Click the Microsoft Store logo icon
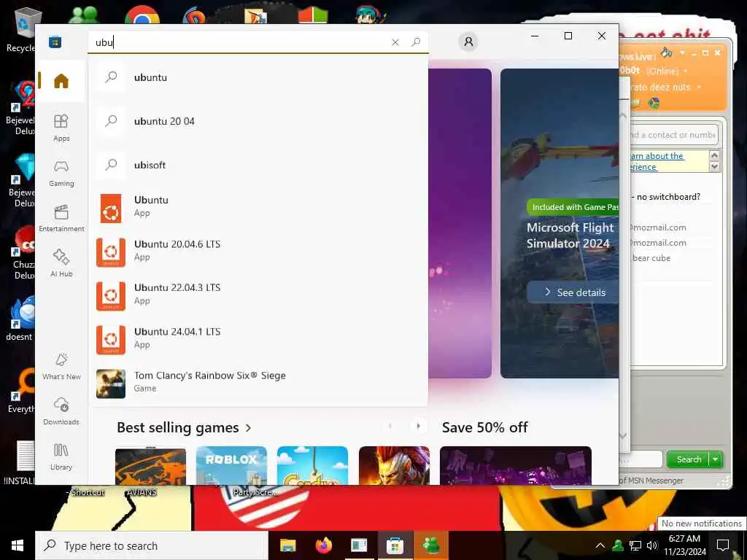This screenshot has height=560, width=747. pos(55,42)
